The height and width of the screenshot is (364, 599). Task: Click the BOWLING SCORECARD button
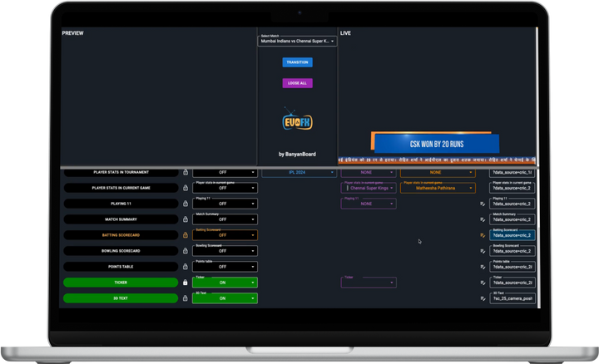tap(121, 251)
